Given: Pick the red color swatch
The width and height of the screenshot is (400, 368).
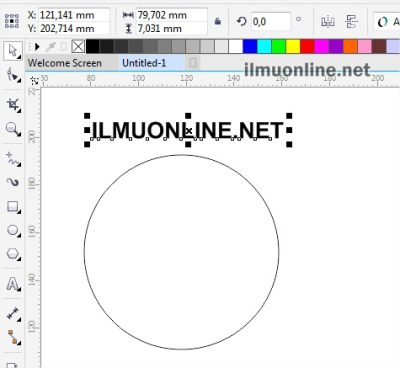Looking at the screenshot, I should pyautogui.click(x=307, y=47).
